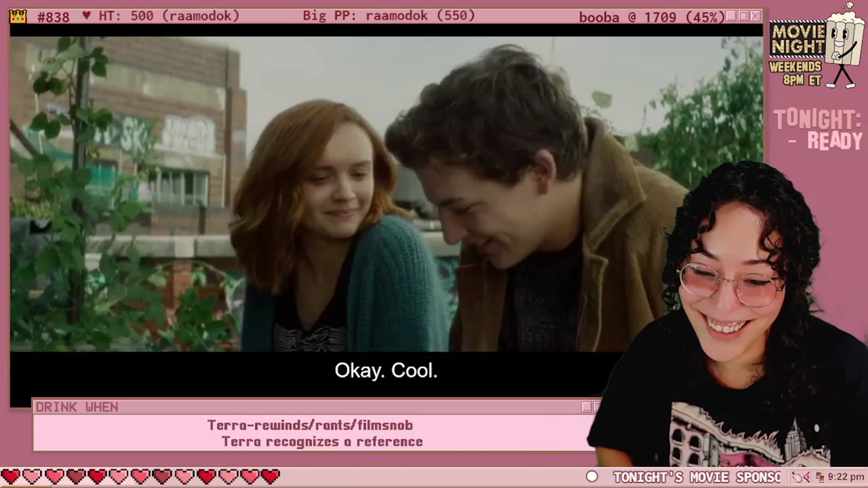Click the volume speaker tray icon
The image size is (868, 488).
point(807,477)
